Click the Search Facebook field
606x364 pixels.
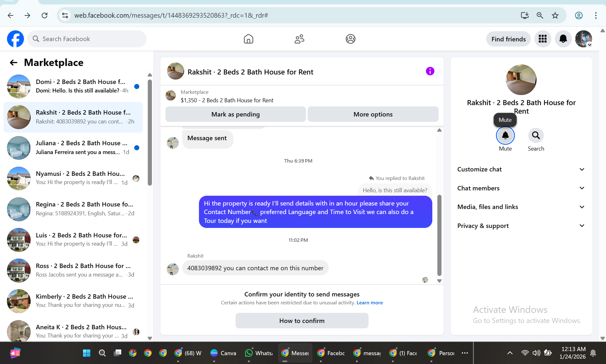(x=87, y=39)
